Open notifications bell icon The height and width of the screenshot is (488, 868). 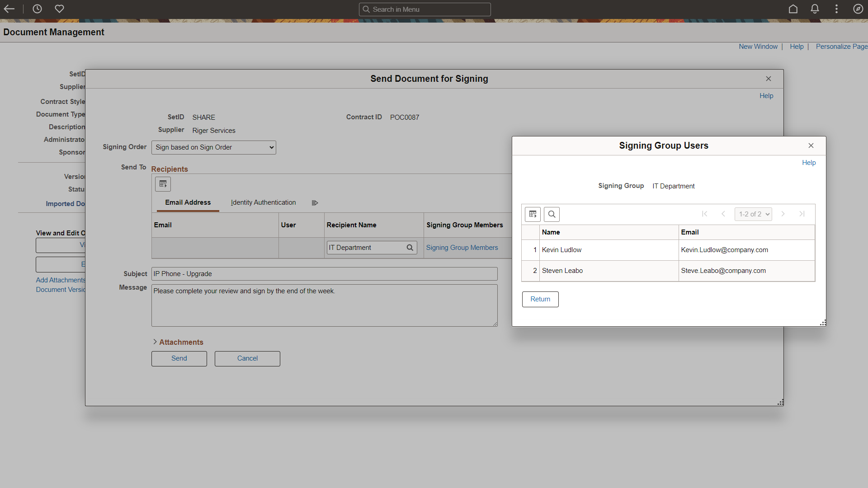[815, 9]
